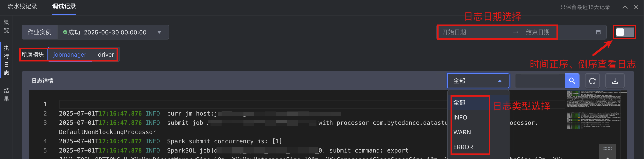This screenshot has width=644, height=159.
Task: Close the debug records panel
Action: coord(636,7)
